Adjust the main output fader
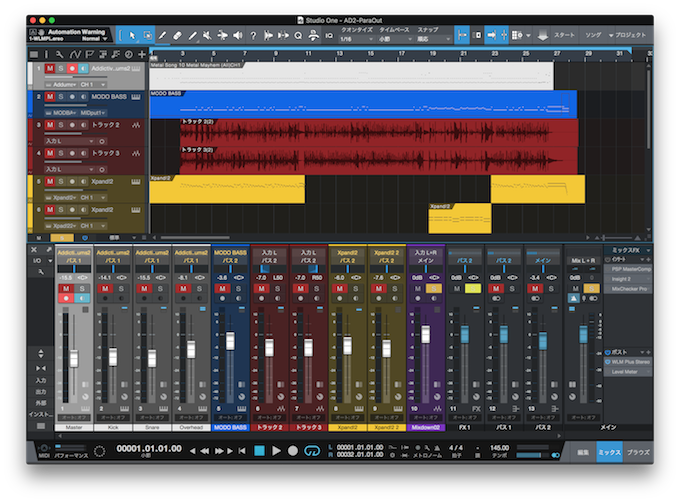Viewport: 680px width, 502px height. [x=583, y=334]
